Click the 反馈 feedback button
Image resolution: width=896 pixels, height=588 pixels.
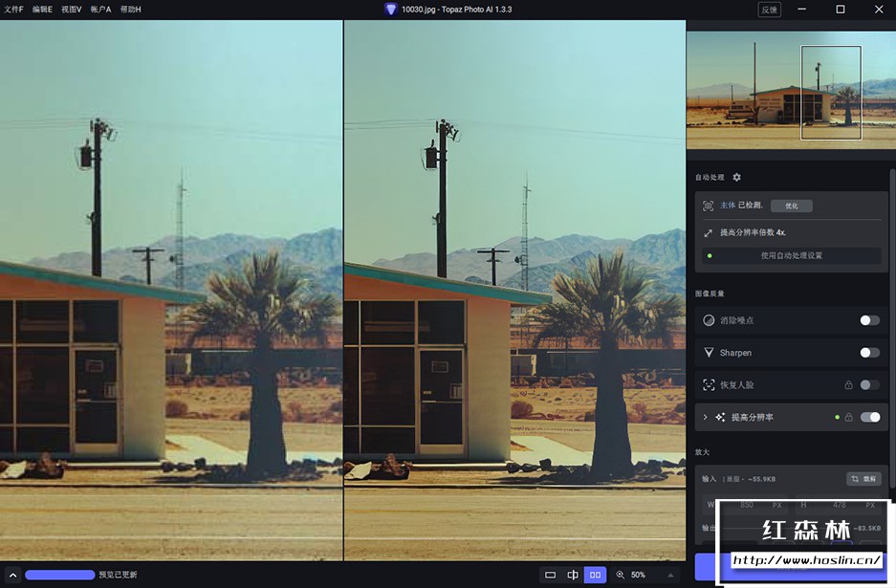click(770, 10)
